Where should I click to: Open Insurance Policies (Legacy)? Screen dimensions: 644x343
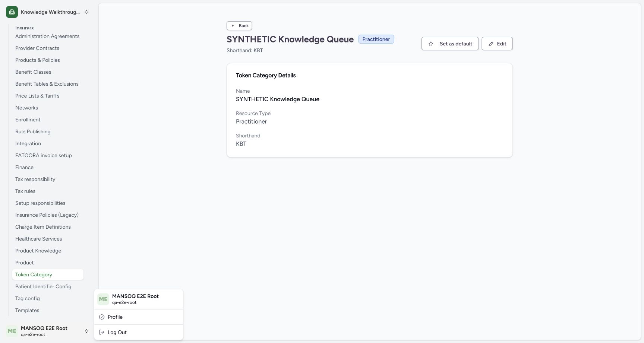[x=47, y=215]
